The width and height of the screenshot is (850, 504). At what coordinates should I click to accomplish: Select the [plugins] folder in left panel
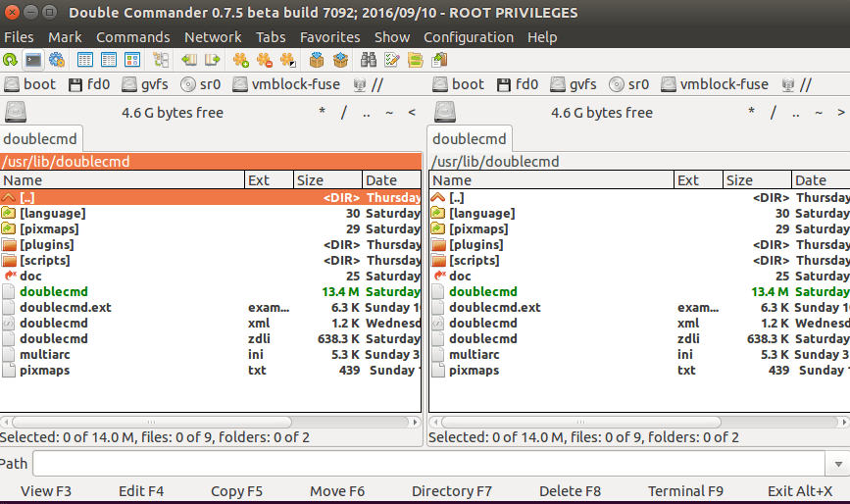tap(49, 244)
